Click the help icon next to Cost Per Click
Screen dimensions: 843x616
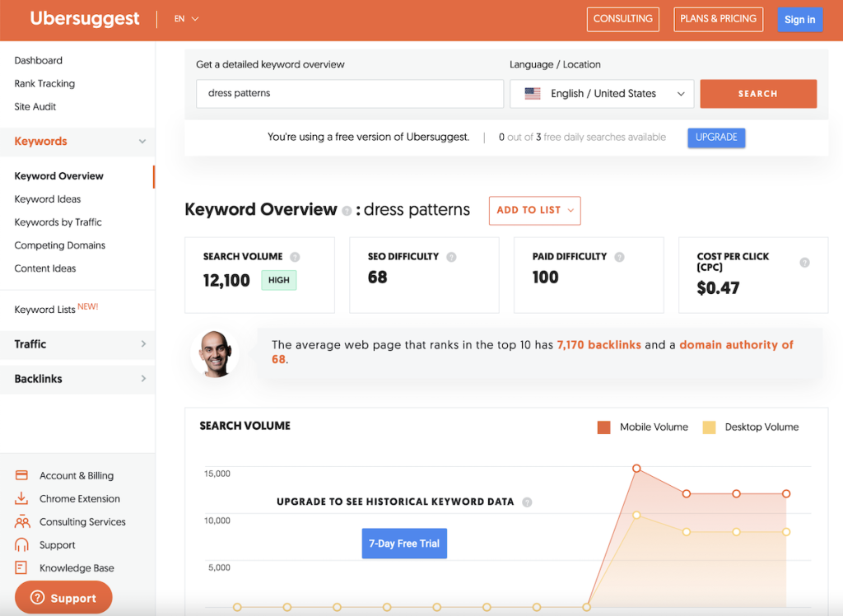point(804,262)
